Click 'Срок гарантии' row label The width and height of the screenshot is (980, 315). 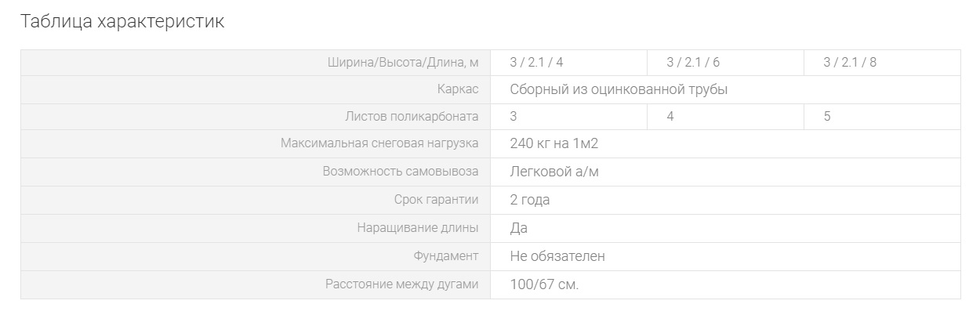436,200
